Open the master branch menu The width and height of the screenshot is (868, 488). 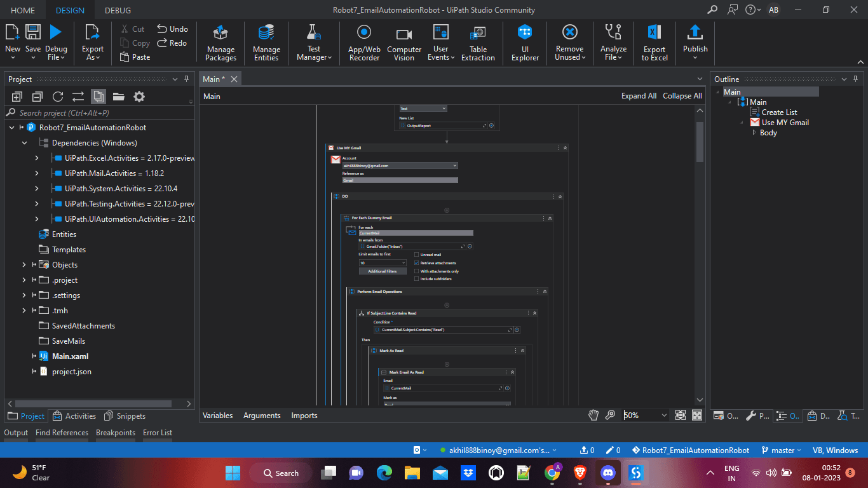click(782, 450)
